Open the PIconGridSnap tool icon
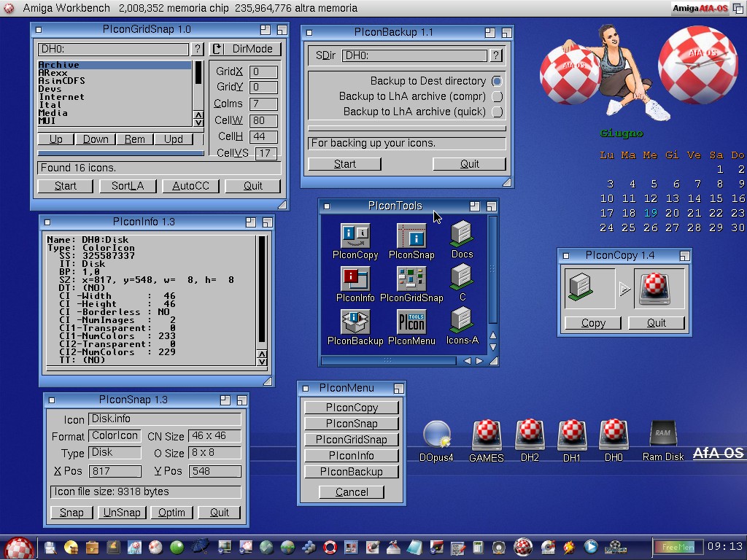 [411, 279]
